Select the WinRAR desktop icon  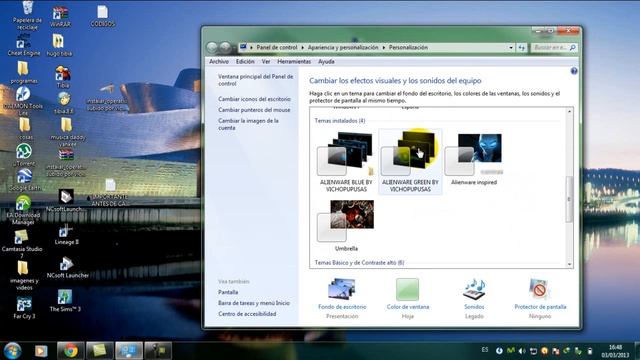point(60,17)
